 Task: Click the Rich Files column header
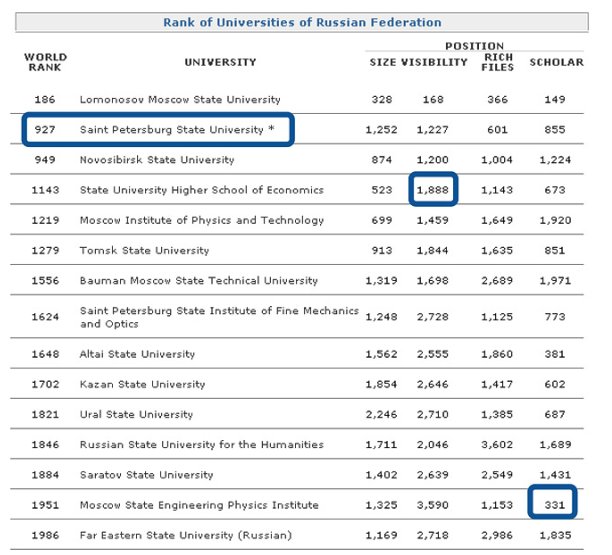[498, 62]
